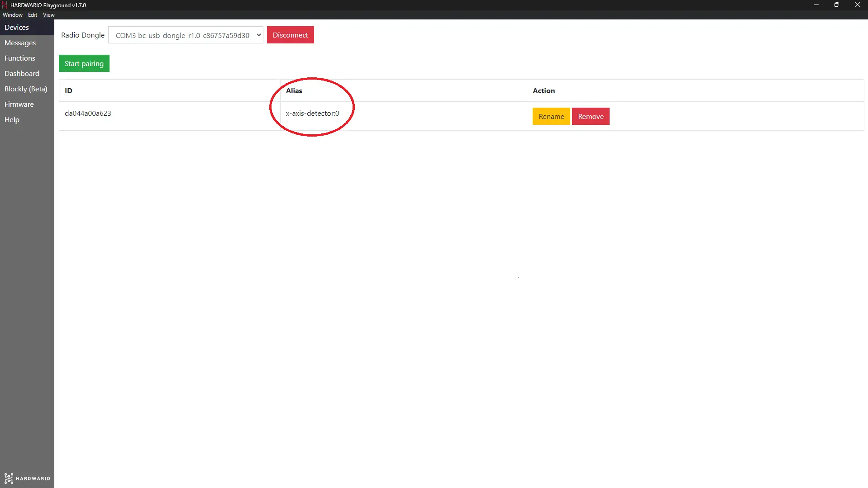This screenshot has height=488, width=868.
Task: Expand the Radio Dongle COM3 dropdown
Action: click(x=186, y=35)
